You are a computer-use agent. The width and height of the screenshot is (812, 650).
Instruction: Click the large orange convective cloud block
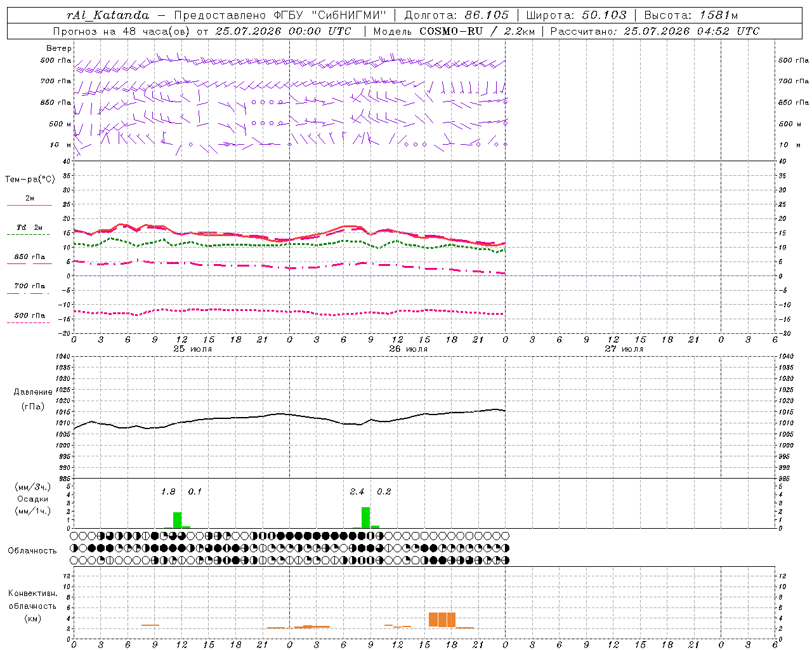coord(442,620)
